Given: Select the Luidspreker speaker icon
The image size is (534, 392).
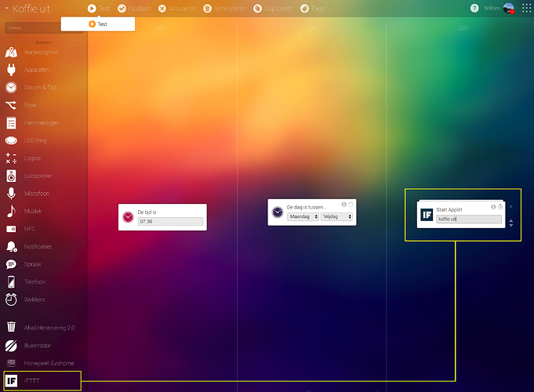Looking at the screenshot, I should pyautogui.click(x=11, y=176).
